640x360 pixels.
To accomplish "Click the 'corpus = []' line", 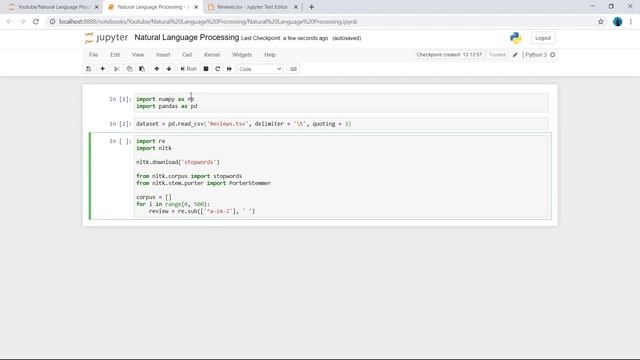I will 154,197.
